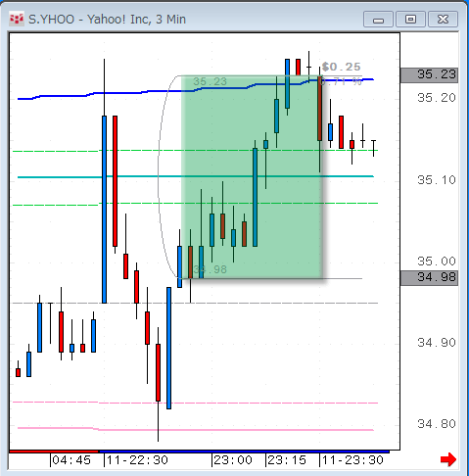469x476 pixels.
Task: Minimize the Yahoo! Inc chart window
Action: coord(378,20)
